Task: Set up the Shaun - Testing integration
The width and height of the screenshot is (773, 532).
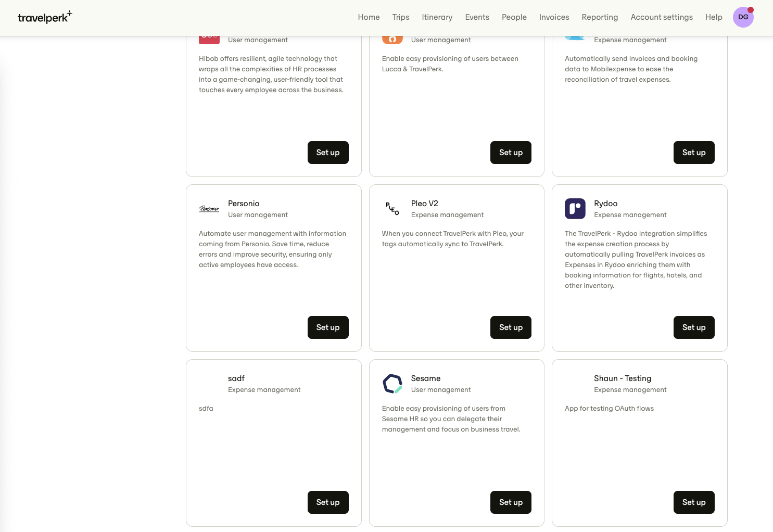Action: click(694, 502)
